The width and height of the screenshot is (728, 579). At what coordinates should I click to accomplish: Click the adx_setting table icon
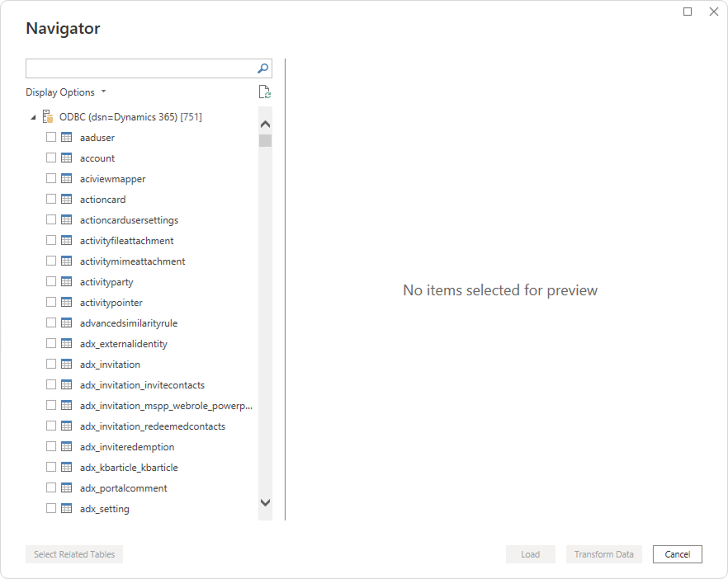coord(67,509)
